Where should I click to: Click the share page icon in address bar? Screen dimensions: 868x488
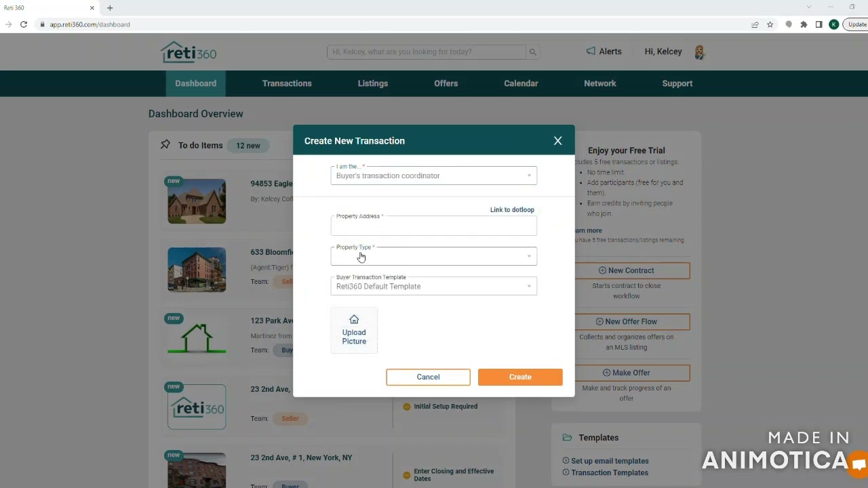tap(755, 24)
